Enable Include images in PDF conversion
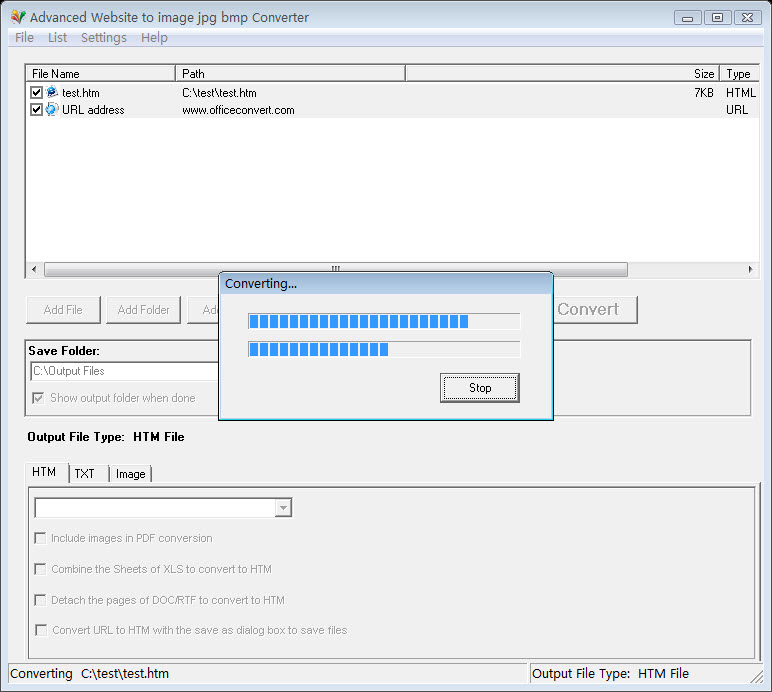This screenshot has height=692, width=772. (x=40, y=538)
